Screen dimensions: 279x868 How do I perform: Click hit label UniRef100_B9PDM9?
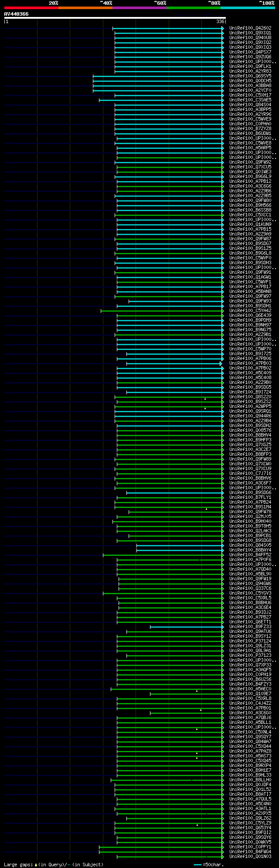250,320
